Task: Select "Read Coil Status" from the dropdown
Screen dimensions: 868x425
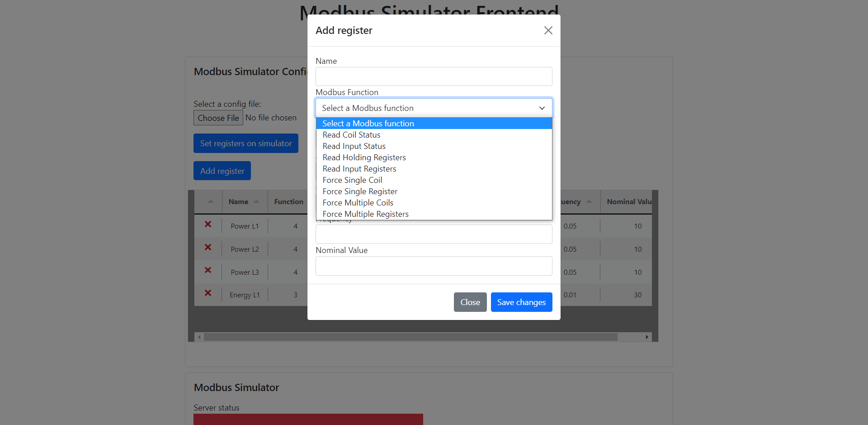Action: tap(351, 134)
